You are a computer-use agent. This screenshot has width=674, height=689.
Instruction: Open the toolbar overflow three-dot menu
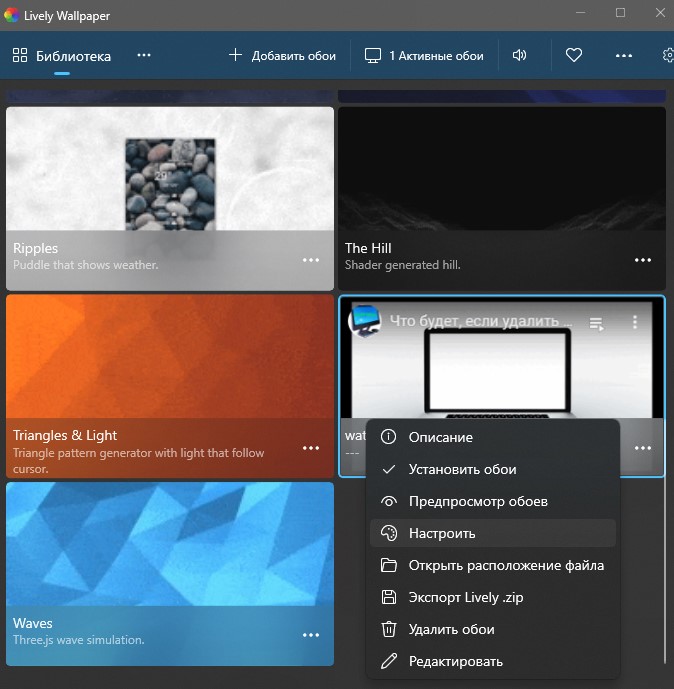[623, 56]
